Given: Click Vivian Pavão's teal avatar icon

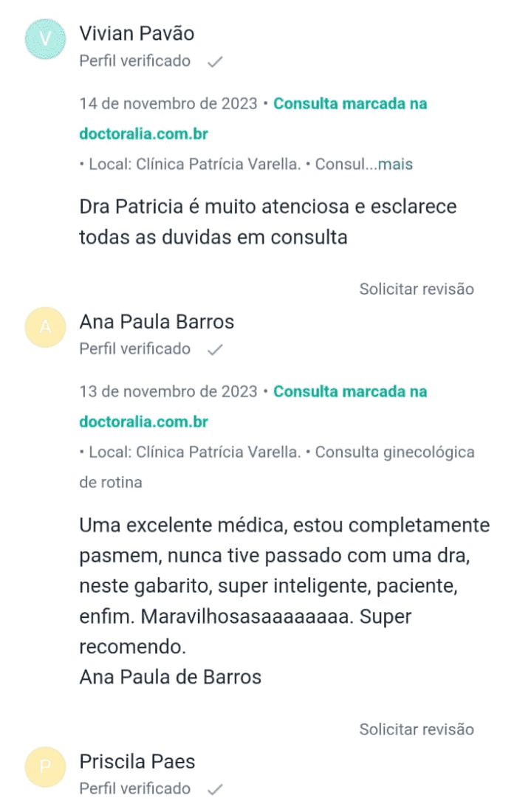Looking at the screenshot, I should (x=45, y=39).
